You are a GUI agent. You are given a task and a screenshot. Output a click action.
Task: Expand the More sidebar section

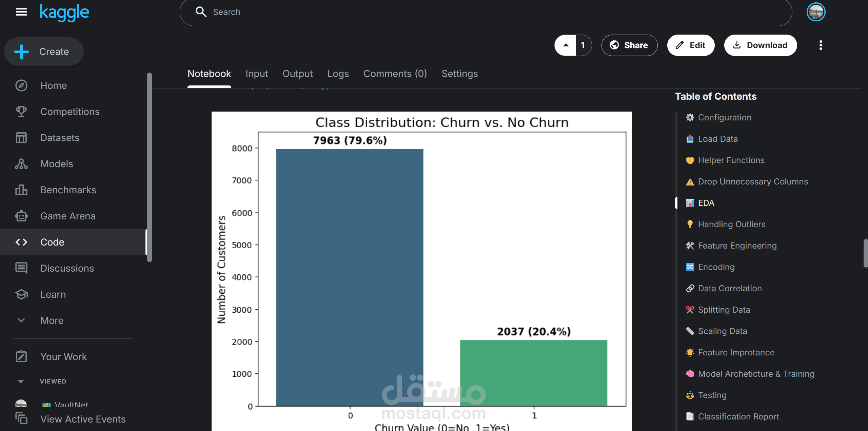tap(21, 320)
